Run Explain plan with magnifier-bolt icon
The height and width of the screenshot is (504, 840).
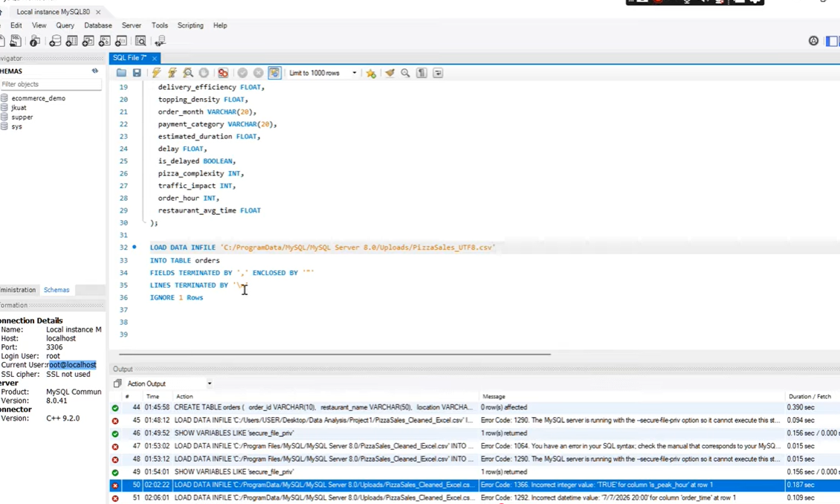pos(188,73)
